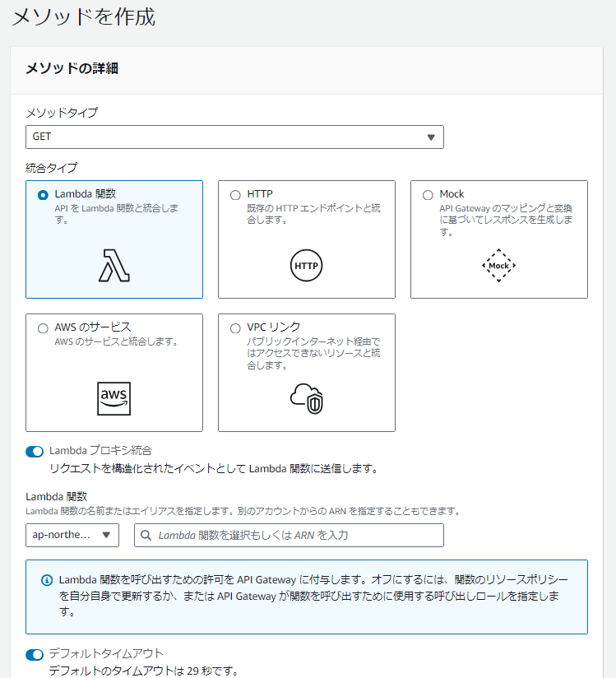The width and height of the screenshot is (616, 678).
Task: Click the メソッドを作成 page title
Action: pos(83,17)
